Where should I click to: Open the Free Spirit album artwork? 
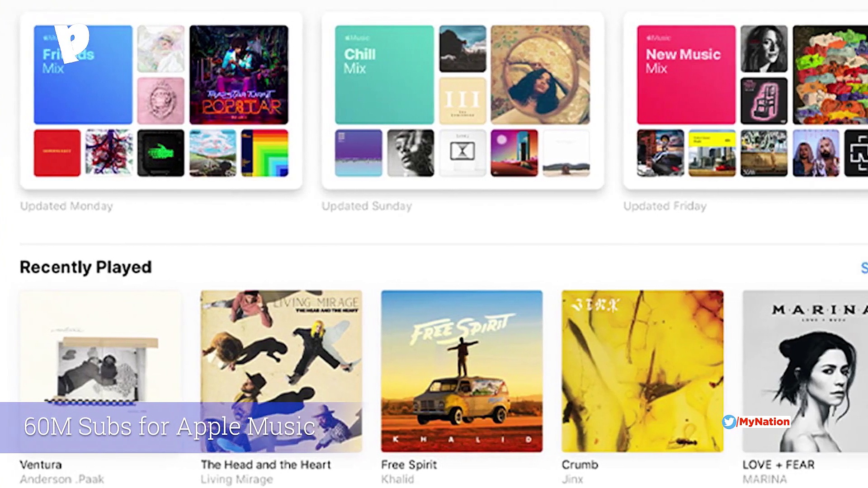(462, 371)
